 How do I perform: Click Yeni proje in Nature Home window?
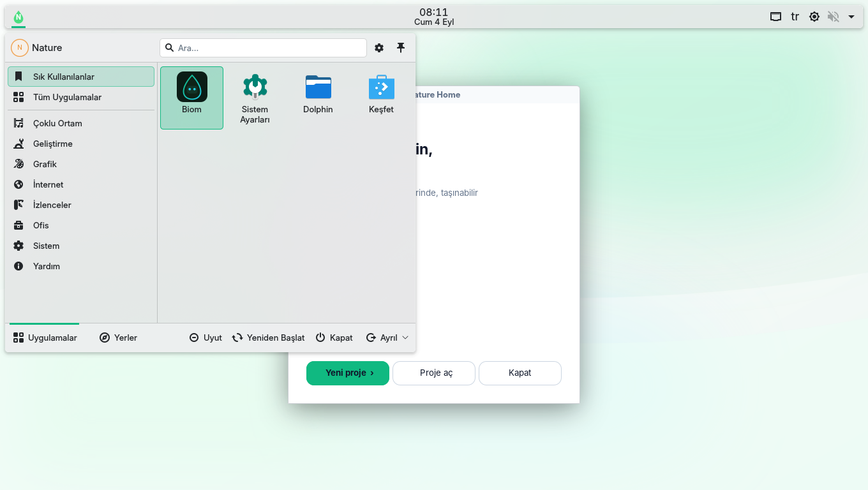click(x=348, y=373)
